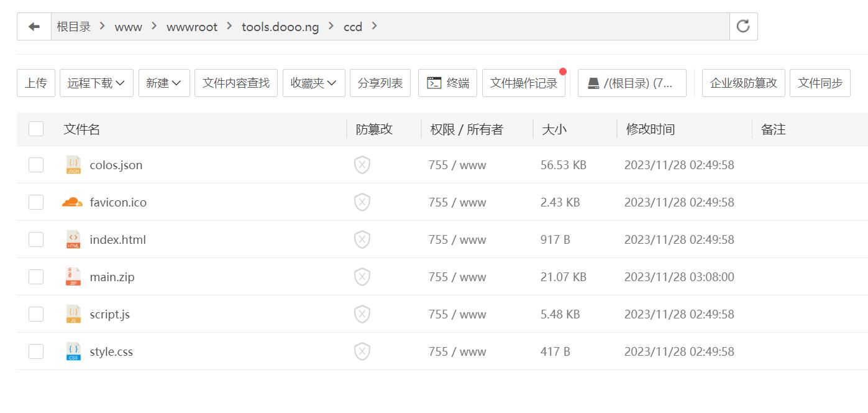Open the 终端 terminal button

point(447,83)
